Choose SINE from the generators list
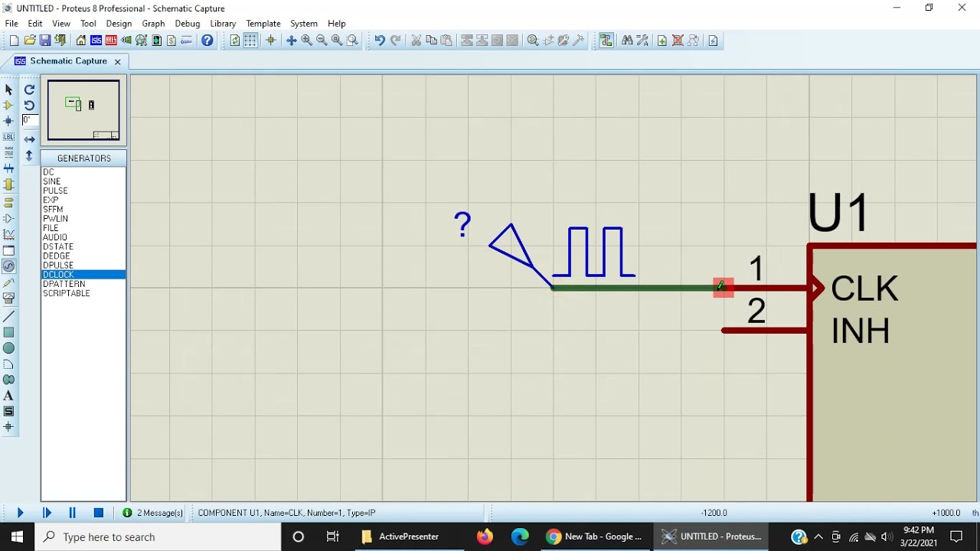 [x=52, y=181]
